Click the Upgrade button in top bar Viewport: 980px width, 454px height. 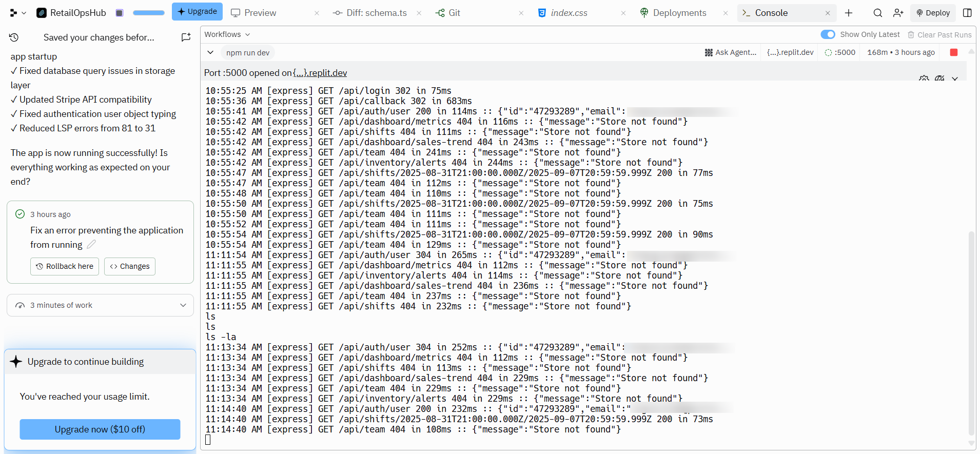click(x=197, y=11)
